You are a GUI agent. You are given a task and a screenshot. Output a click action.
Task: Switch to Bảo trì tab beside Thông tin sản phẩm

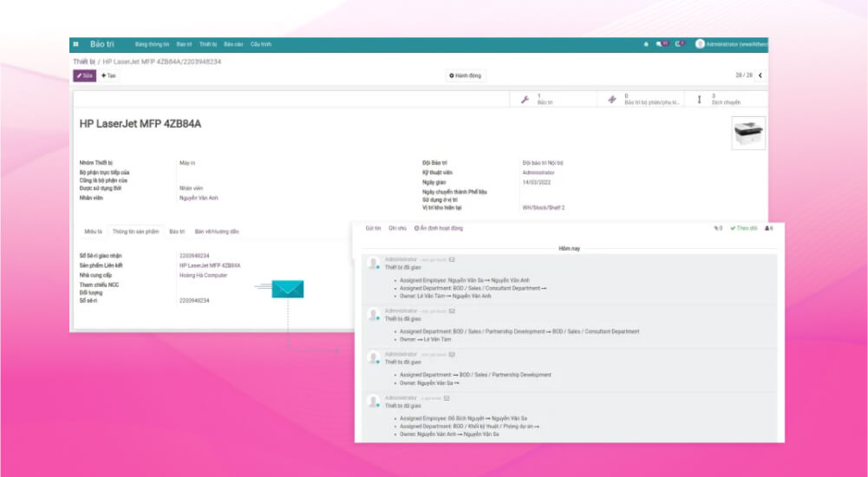click(177, 232)
